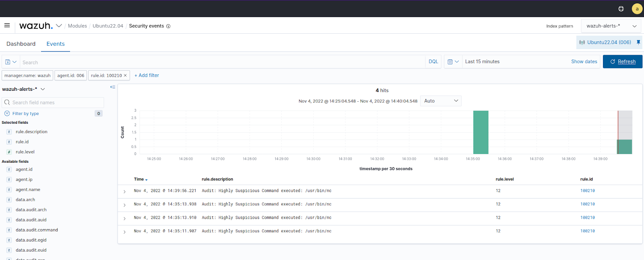Image resolution: width=644 pixels, height=260 pixels.
Task: Open the hamburger navigation menu
Action: (x=7, y=25)
